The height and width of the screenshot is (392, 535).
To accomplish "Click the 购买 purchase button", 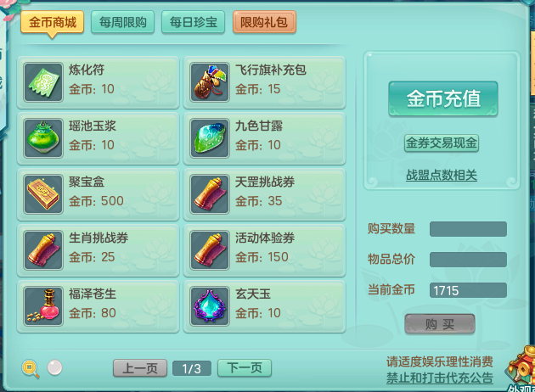I will click(440, 324).
